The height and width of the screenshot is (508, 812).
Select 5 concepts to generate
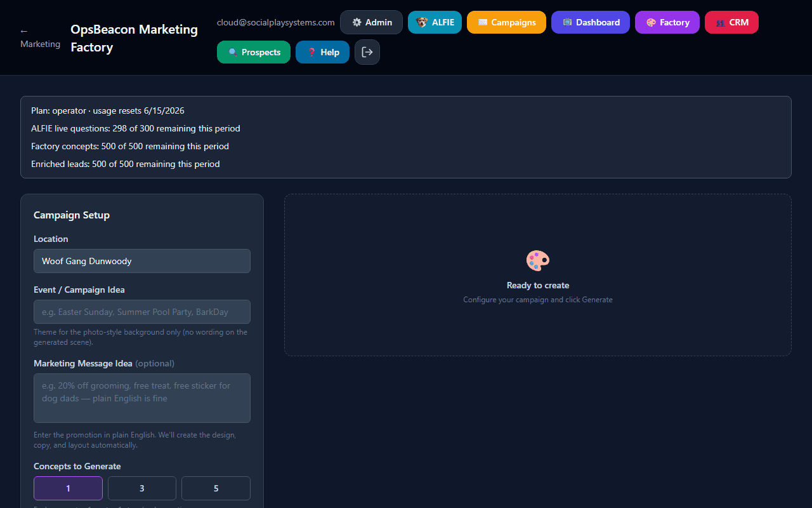click(216, 488)
